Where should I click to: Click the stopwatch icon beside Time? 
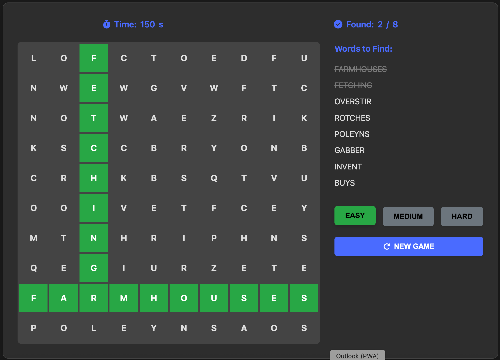(106, 24)
